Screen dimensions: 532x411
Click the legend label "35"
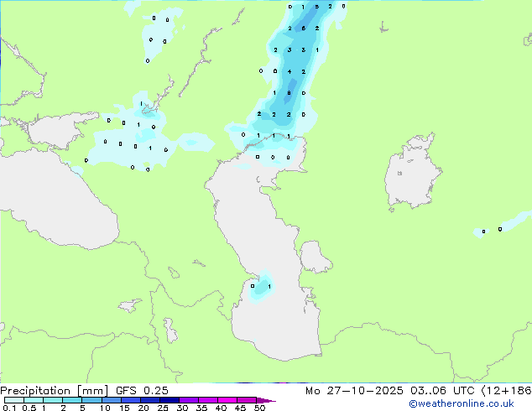(x=201, y=408)
